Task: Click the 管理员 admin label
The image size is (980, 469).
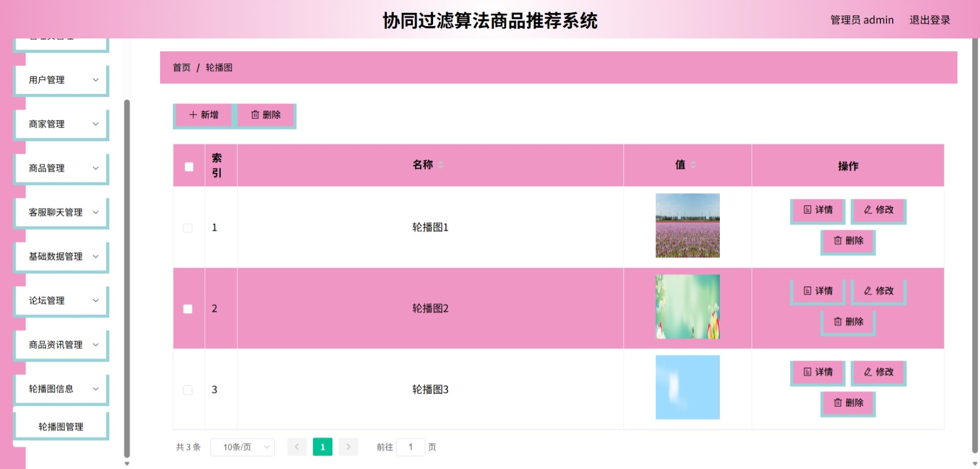Action: tap(862, 20)
